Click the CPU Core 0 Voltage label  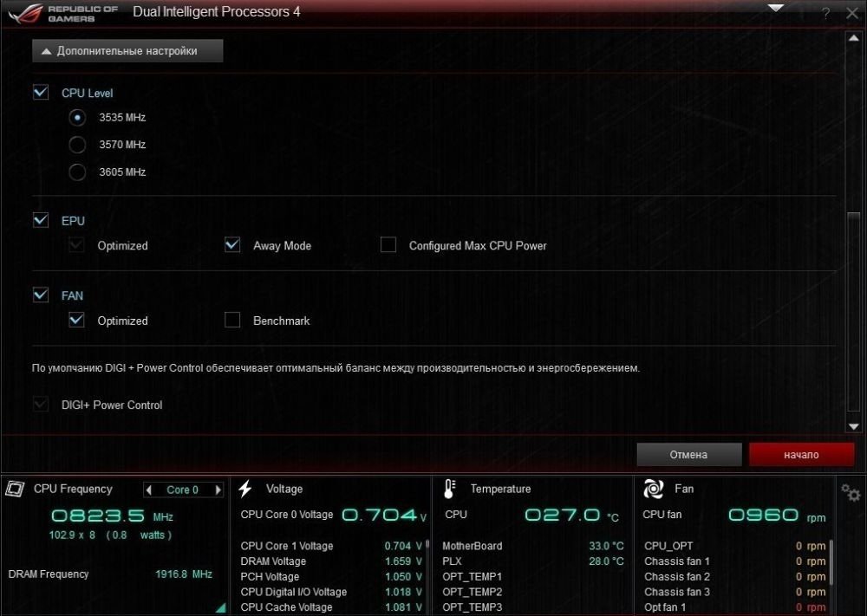click(x=287, y=515)
